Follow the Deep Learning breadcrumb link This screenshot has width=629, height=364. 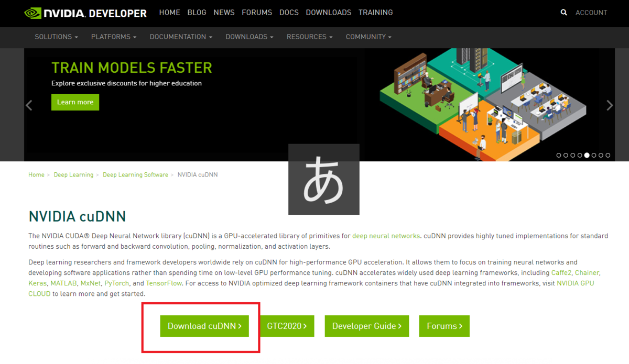point(73,175)
